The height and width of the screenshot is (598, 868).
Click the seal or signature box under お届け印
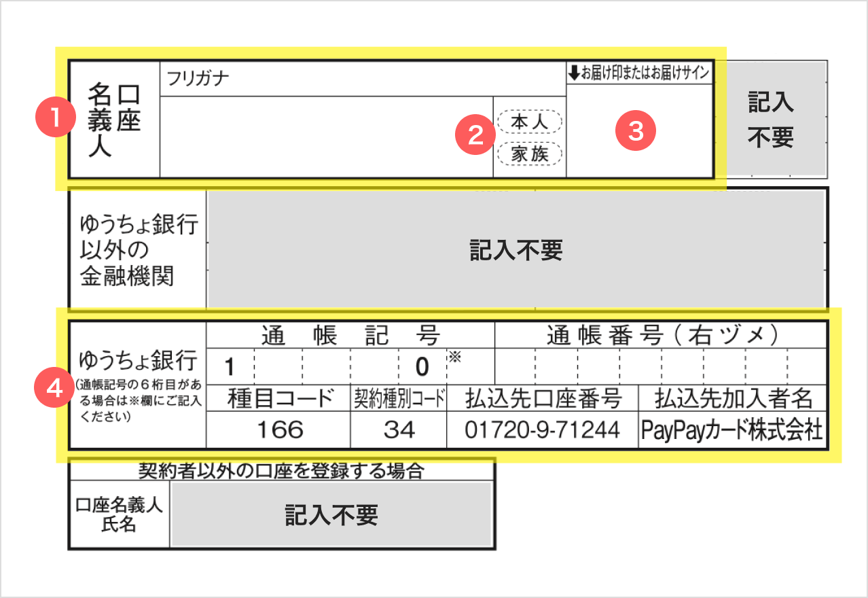click(639, 130)
